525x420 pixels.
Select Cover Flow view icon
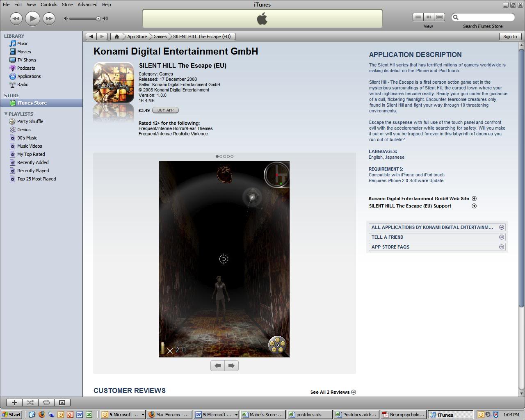[439, 17]
